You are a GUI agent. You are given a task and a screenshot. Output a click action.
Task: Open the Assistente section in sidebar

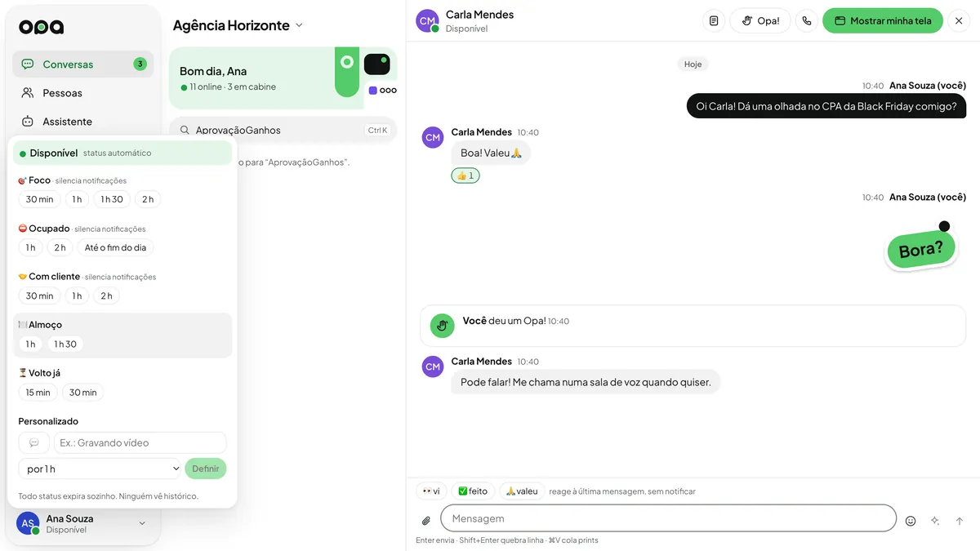[82, 122]
